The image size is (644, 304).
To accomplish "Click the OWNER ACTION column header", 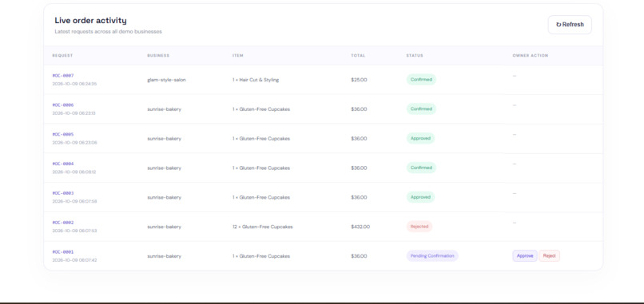I will click(531, 56).
